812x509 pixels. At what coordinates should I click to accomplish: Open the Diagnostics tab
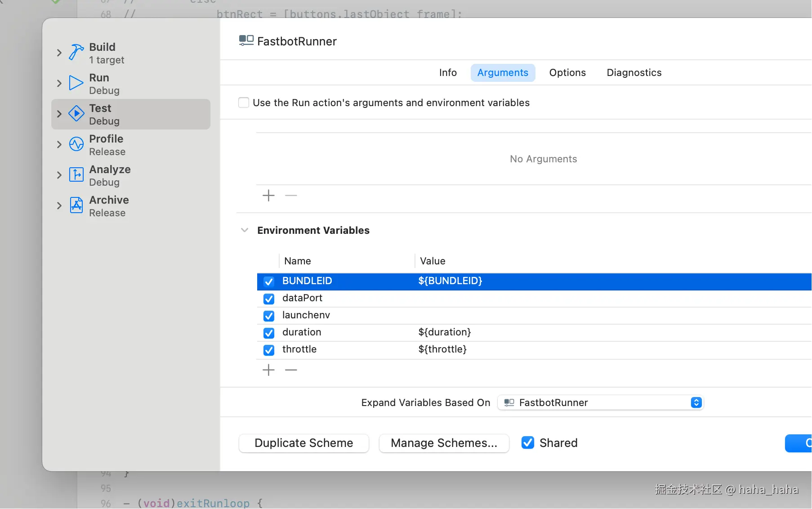tap(634, 73)
